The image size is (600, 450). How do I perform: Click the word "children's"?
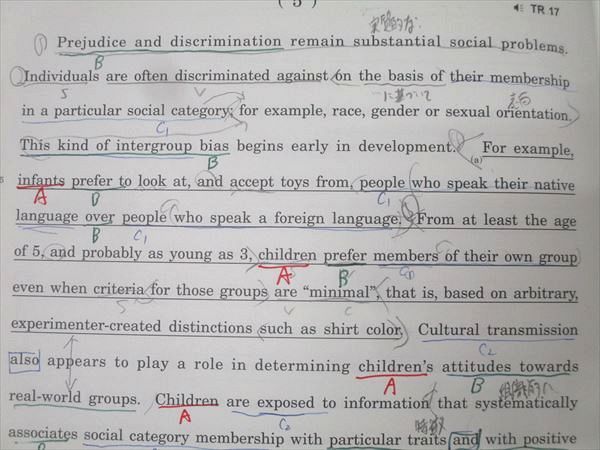(396, 367)
